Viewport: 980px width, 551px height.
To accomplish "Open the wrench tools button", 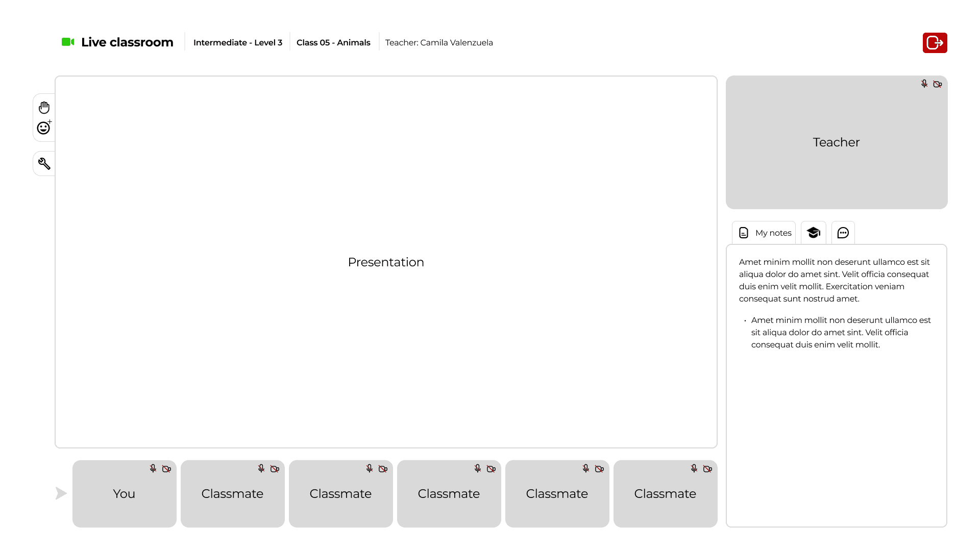I will (x=44, y=163).
